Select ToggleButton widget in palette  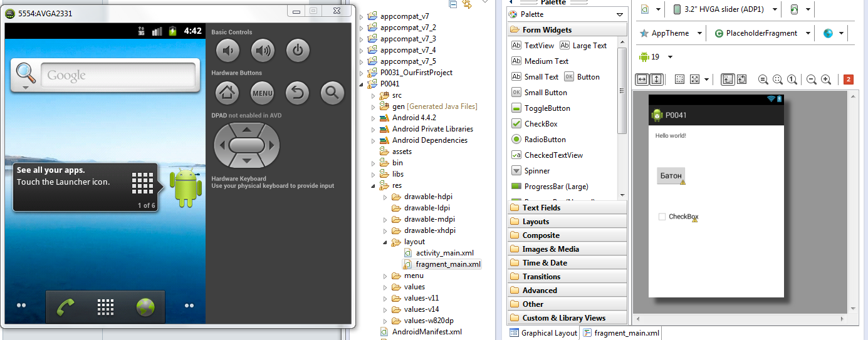click(541, 108)
